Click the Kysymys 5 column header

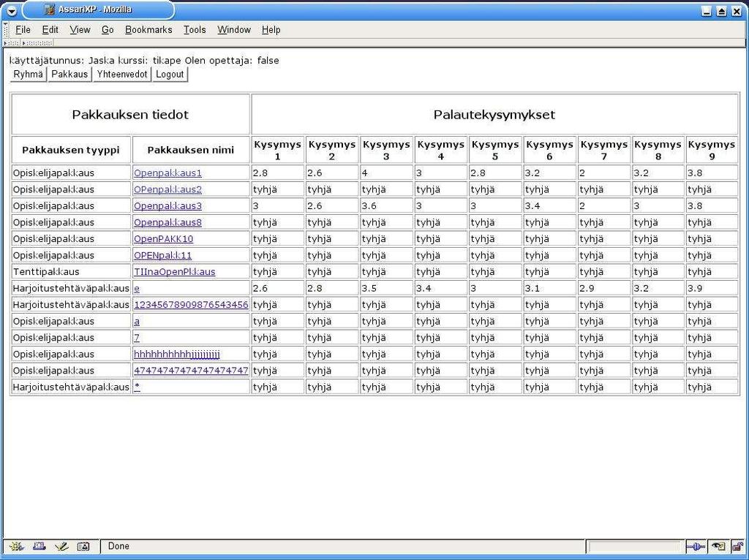click(x=495, y=150)
